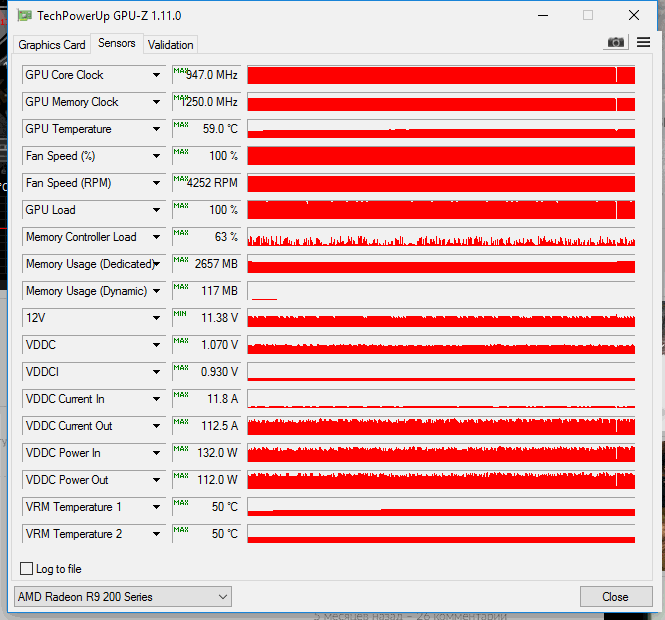Open the hamburger menu icon

(x=643, y=42)
